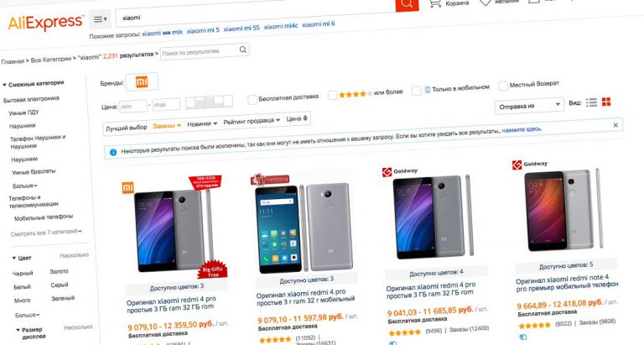Click the min price input field
Image resolution: width=644 pixels, height=345 pixels.
pos(133,106)
